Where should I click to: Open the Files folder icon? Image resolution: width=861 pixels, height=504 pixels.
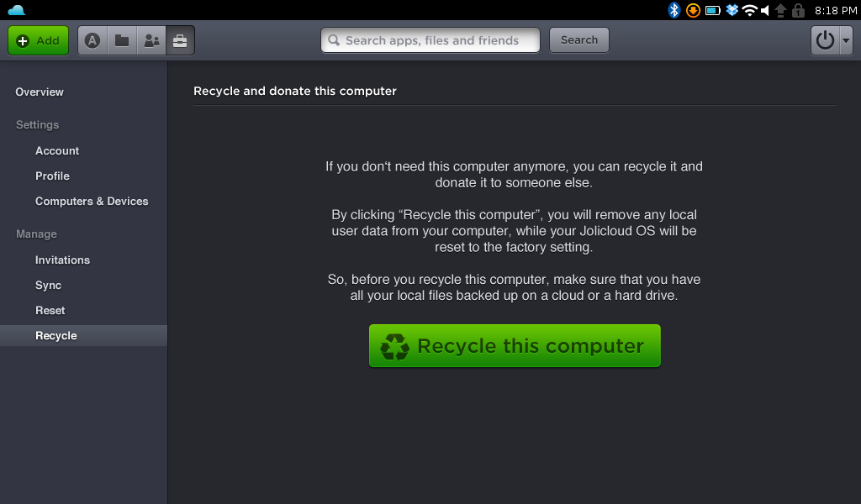click(x=122, y=40)
